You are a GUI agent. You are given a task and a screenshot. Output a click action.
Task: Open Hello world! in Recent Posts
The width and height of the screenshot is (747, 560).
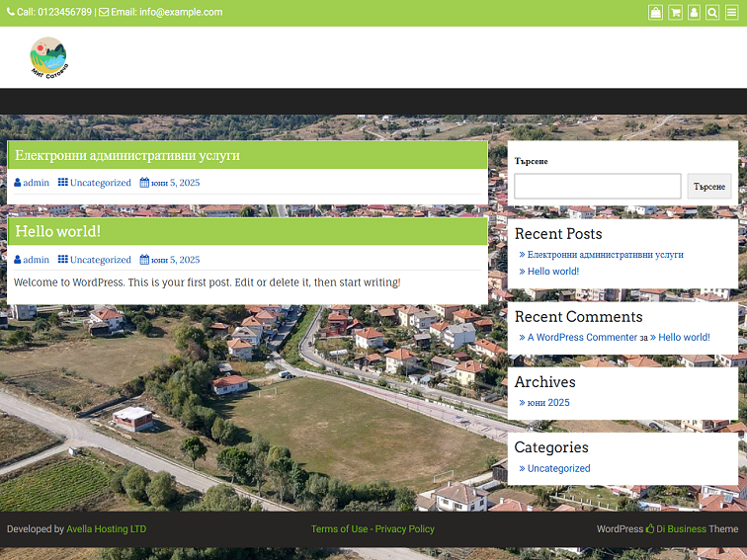[552, 272]
